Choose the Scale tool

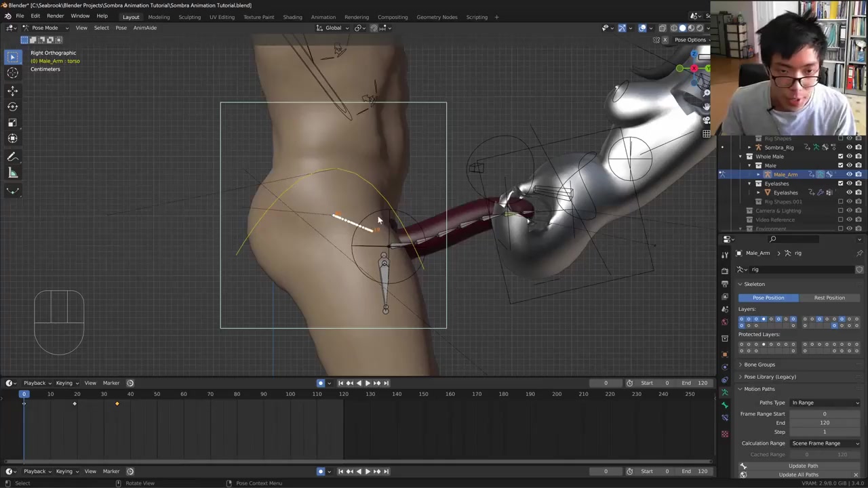pyautogui.click(x=12, y=123)
